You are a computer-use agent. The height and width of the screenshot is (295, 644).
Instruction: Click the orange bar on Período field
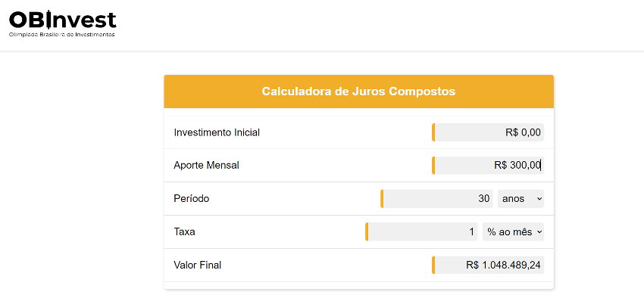click(382, 199)
